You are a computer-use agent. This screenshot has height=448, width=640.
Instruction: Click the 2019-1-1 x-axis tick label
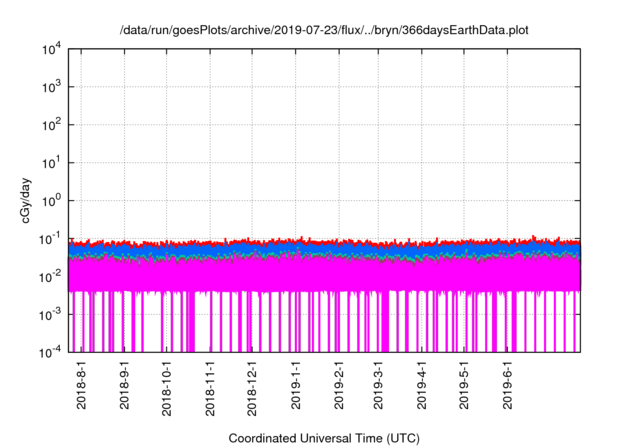click(297, 385)
